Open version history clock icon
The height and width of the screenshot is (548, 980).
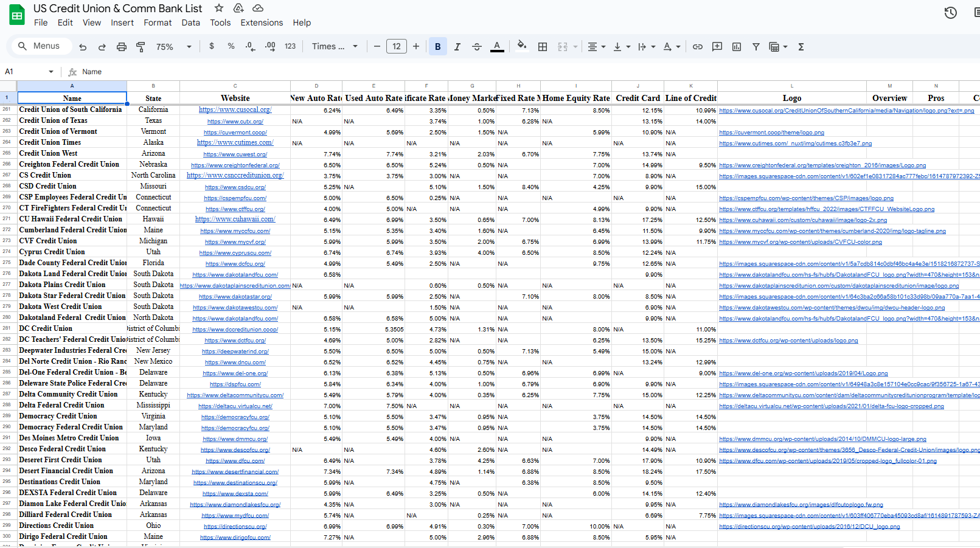[x=950, y=13]
